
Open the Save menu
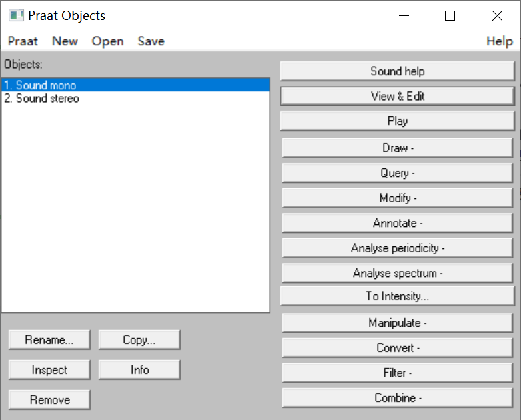pos(151,41)
